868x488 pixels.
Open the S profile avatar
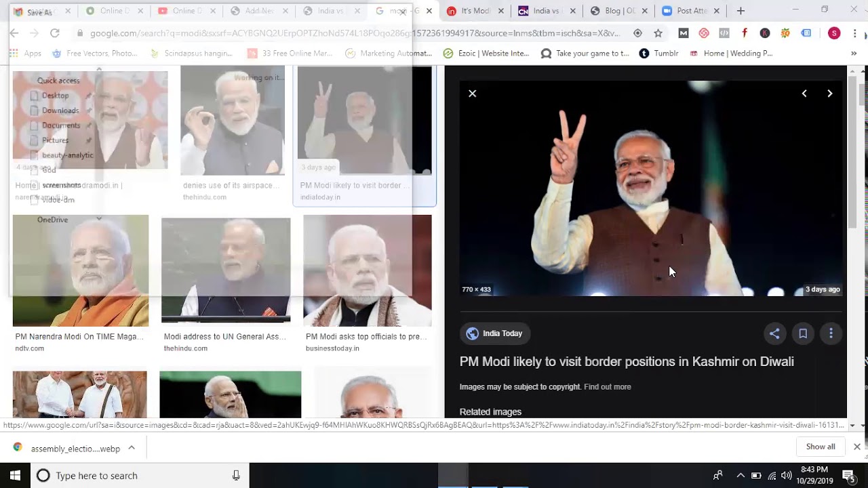pos(834,33)
